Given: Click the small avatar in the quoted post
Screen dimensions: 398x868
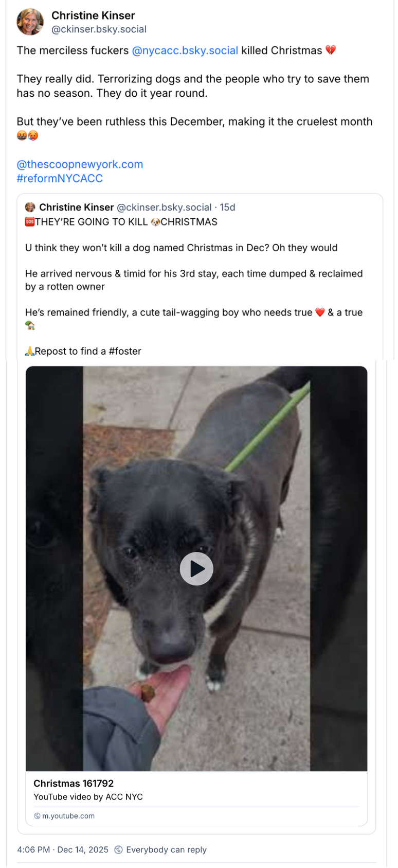Looking at the screenshot, I should [x=30, y=207].
